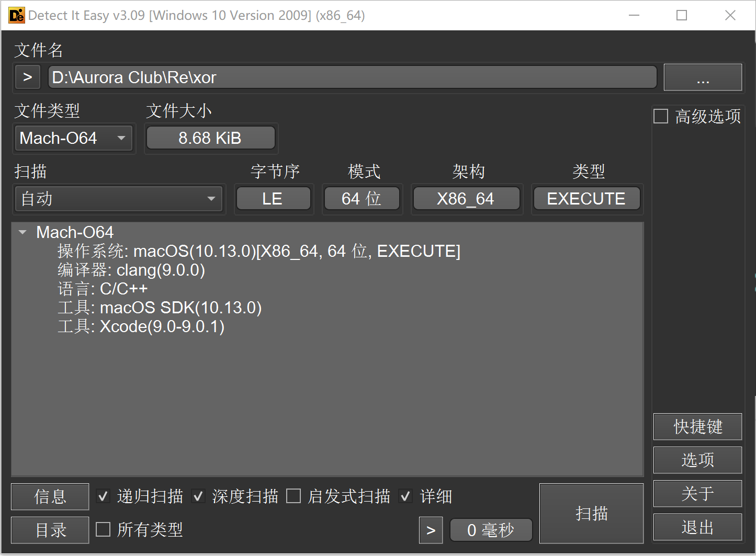Click the '>' button next to 0 毫秒
Screen dimensions: 756x556
pyautogui.click(x=431, y=530)
